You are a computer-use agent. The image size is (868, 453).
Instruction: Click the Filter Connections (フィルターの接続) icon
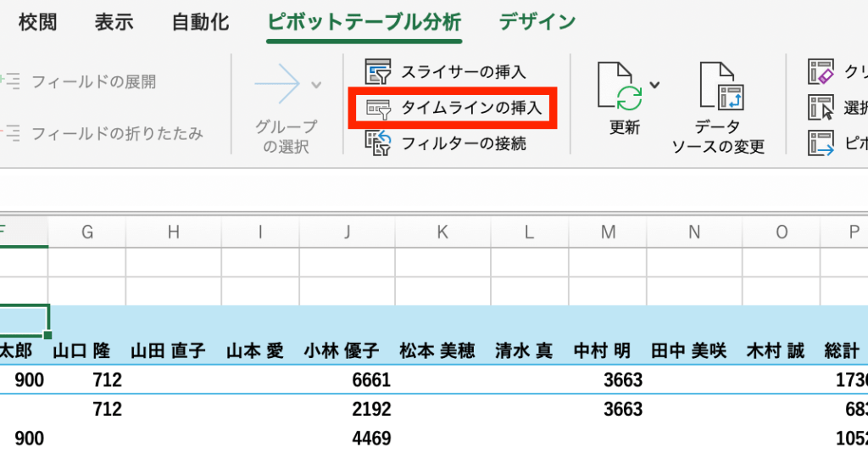(x=378, y=143)
